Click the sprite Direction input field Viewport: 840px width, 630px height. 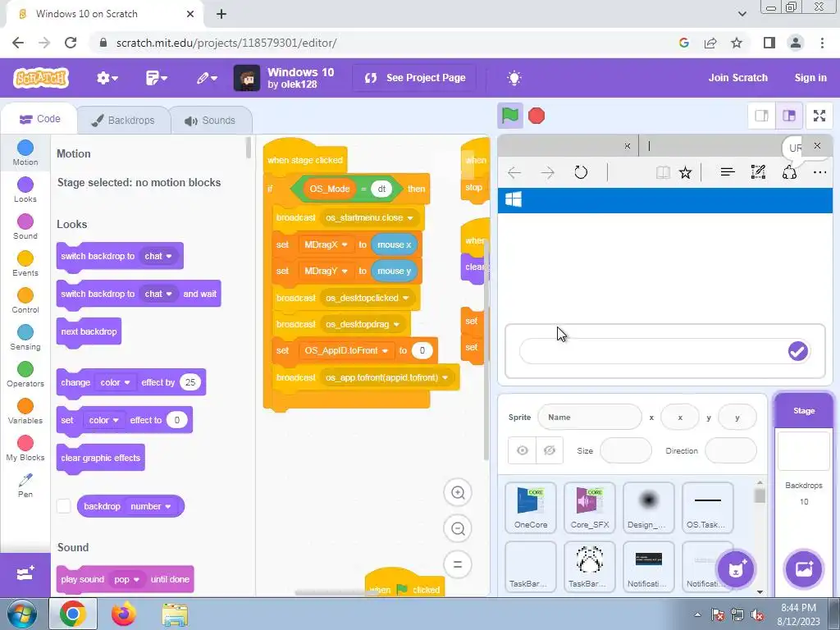(x=731, y=450)
